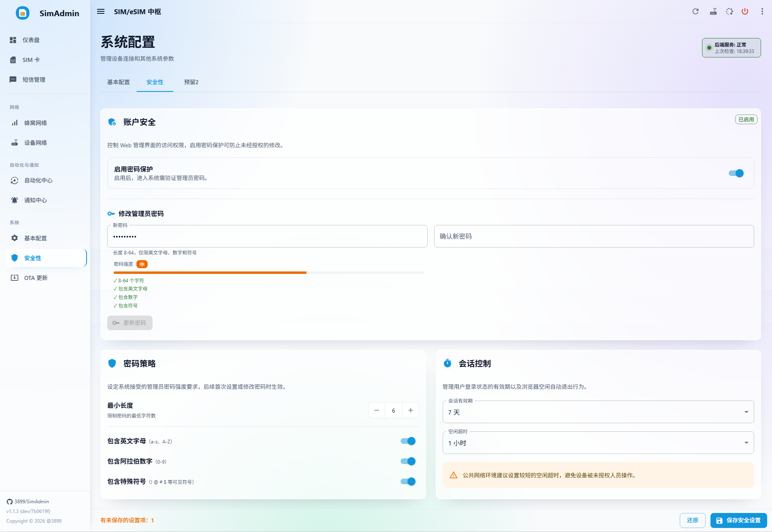Click the '有未保存的设置项: 1' text

(x=127, y=520)
